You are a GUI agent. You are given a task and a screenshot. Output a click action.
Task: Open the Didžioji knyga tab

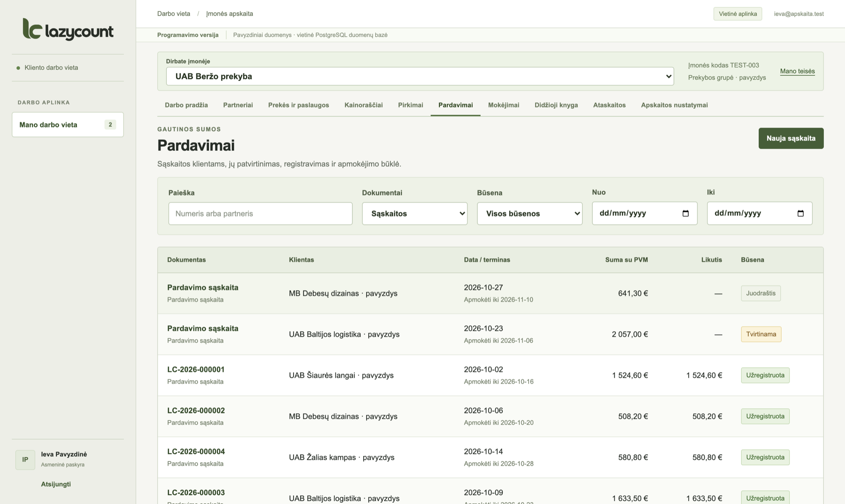tap(556, 105)
